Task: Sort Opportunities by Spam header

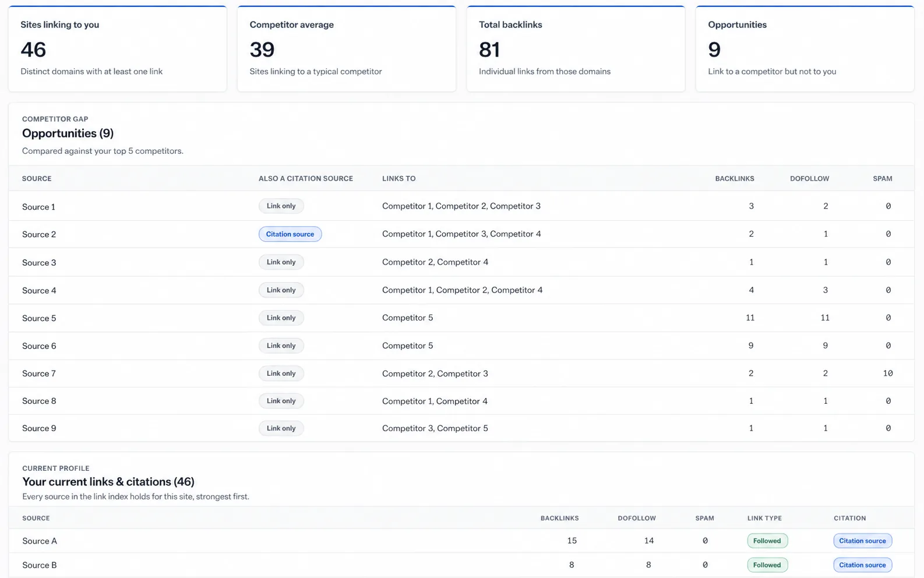Action: pyautogui.click(x=883, y=178)
